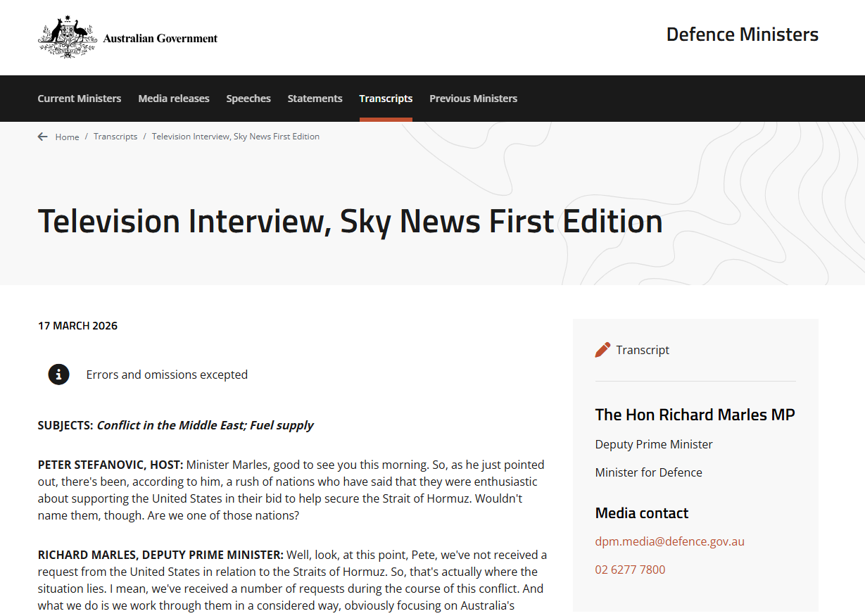Open the Statements nav item

coord(315,99)
